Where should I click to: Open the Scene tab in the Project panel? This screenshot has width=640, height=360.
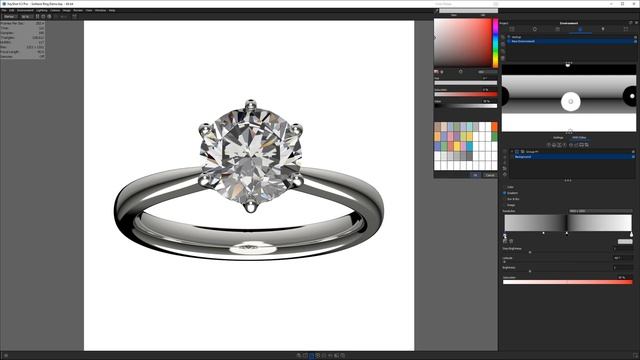click(x=512, y=29)
